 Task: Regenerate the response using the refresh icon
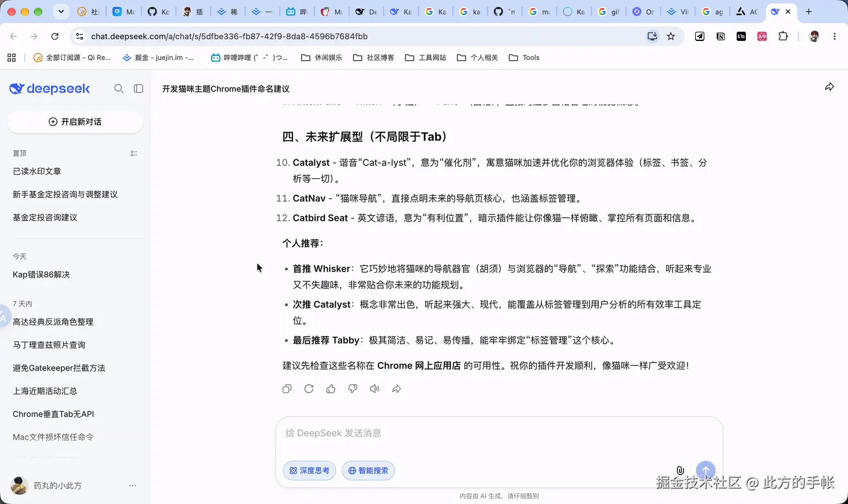point(309,389)
